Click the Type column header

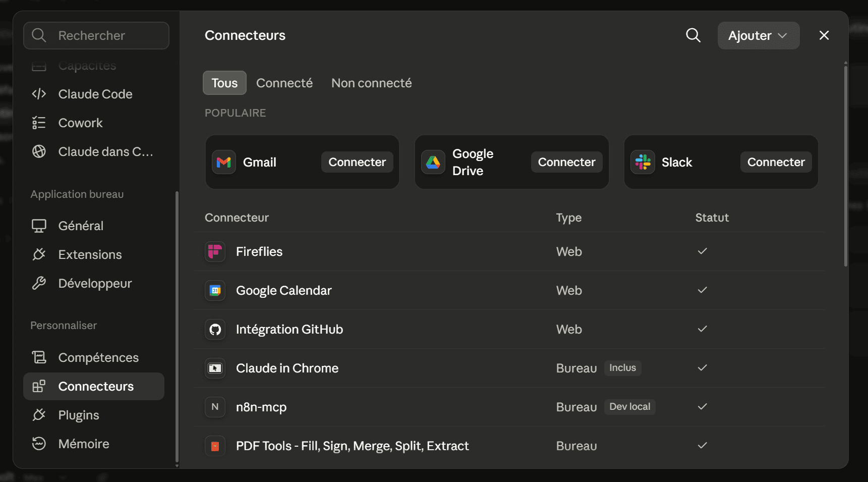click(x=568, y=218)
